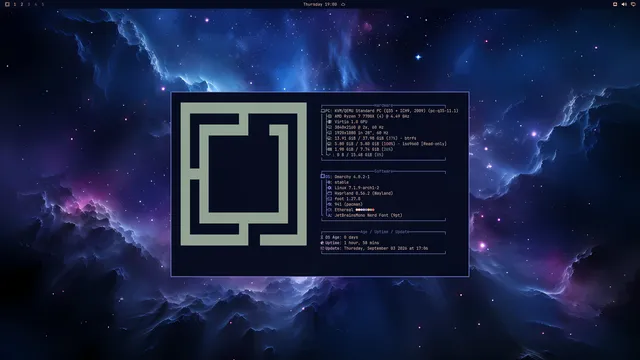Click the Software section header
Screen dimensions: 640x360
coord(383,171)
